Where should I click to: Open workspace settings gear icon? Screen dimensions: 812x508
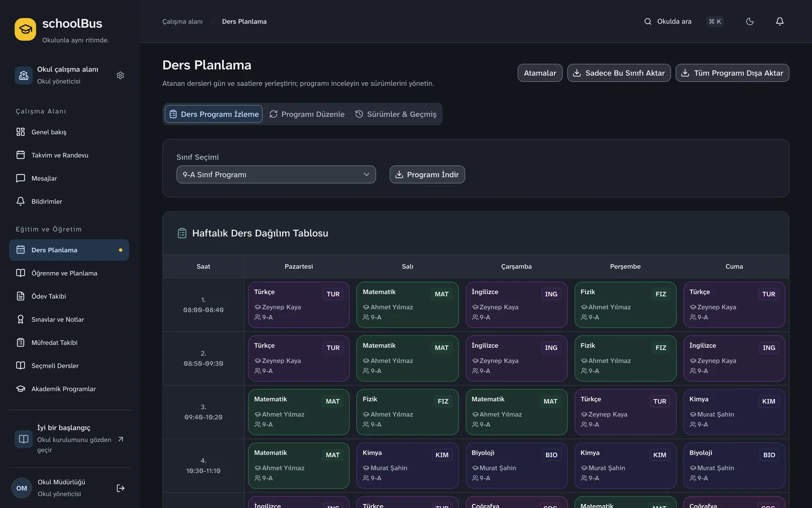click(120, 75)
